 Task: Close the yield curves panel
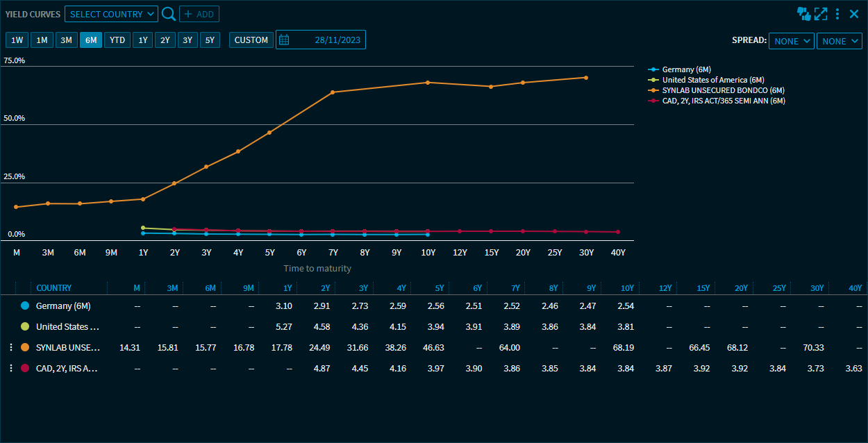tap(854, 13)
